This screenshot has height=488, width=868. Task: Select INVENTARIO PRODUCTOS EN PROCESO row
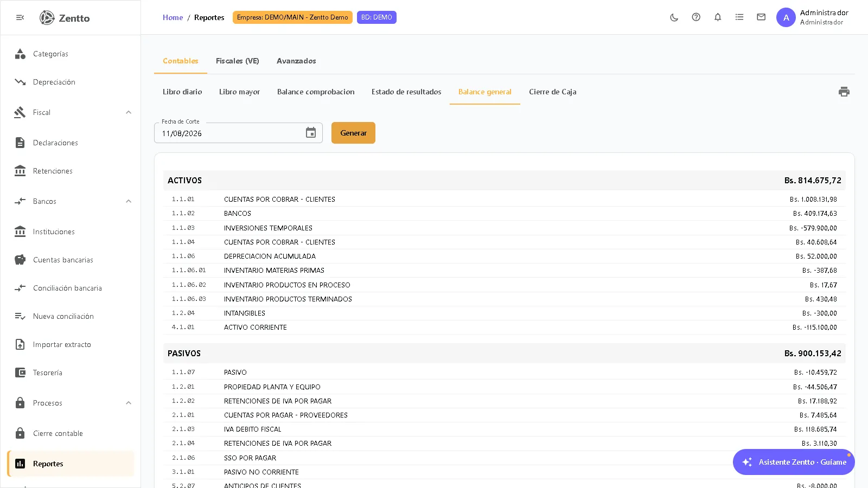coord(505,285)
